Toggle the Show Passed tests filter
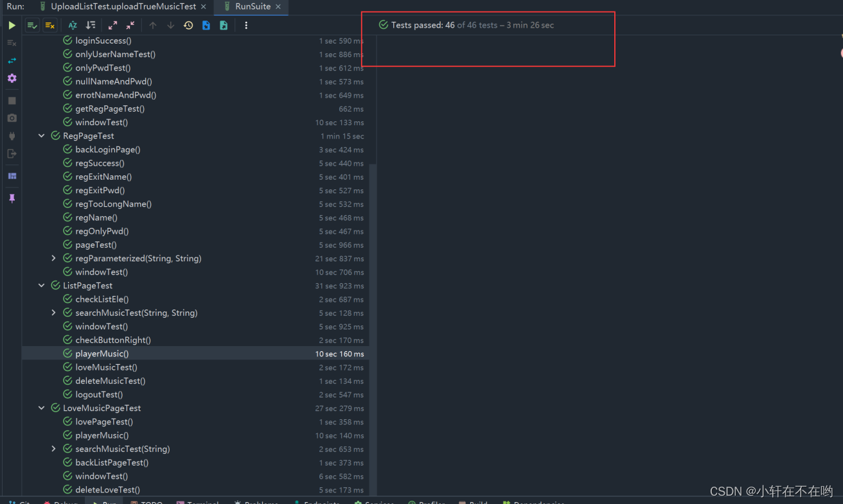Image resolution: width=843 pixels, height=504 pixels. (32, 25)
